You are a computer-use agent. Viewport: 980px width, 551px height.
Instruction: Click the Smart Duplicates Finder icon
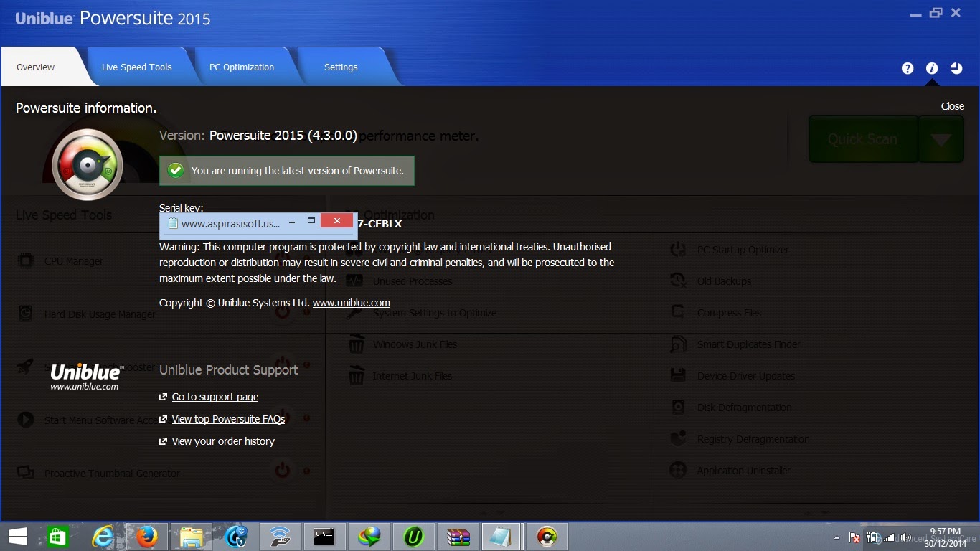678,344
